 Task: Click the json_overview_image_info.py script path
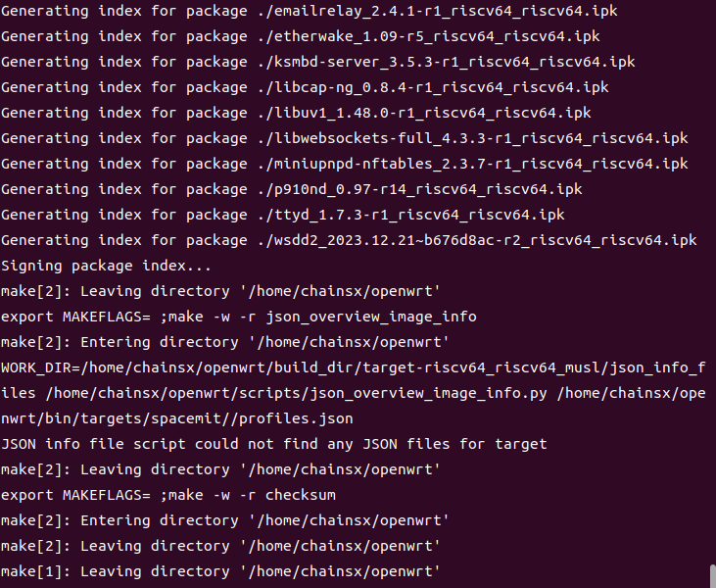coord(297,393)
